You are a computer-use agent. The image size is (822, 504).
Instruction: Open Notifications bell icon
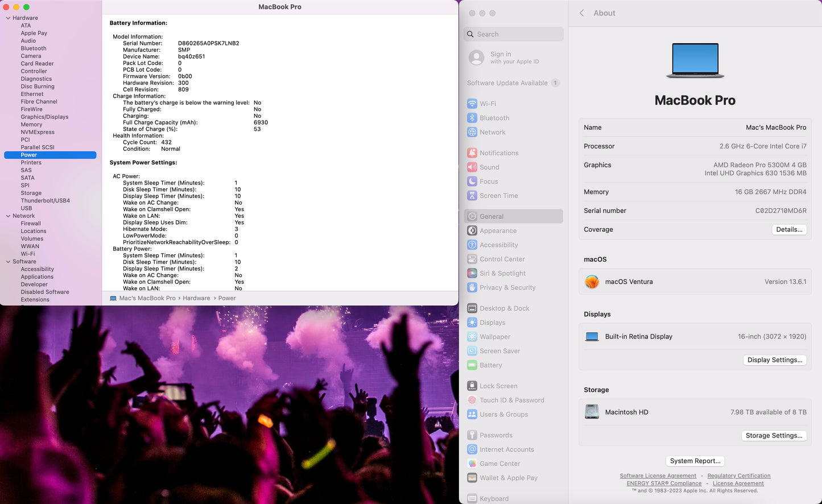coord(472,153)
